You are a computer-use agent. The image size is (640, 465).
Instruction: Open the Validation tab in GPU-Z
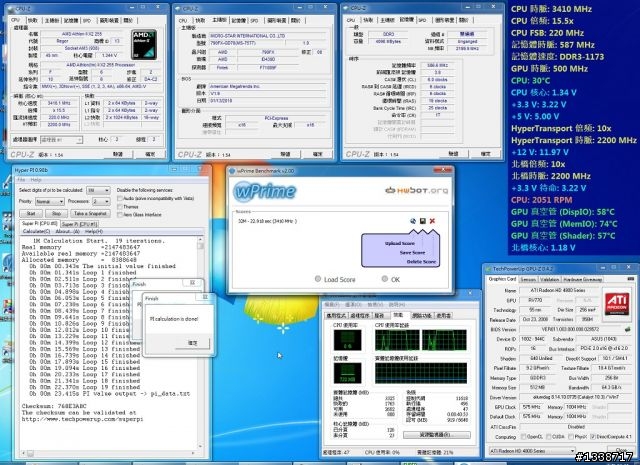pos(549,280)
